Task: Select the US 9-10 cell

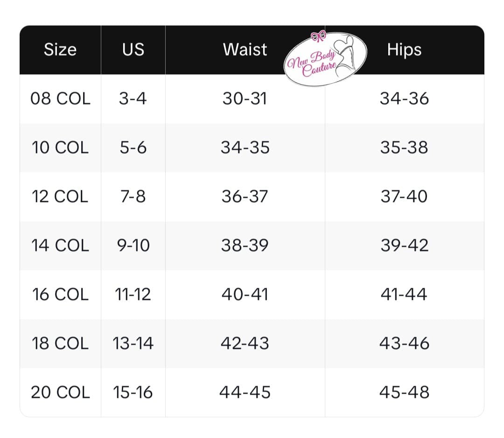Action: coord(133,246)
